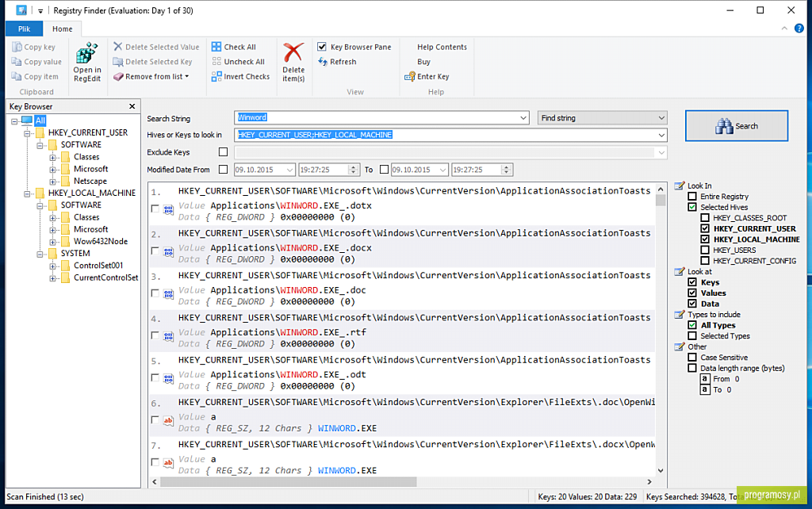Click the Copy key icon
Viewport: 812px width, 509px height.
(17, 47)
